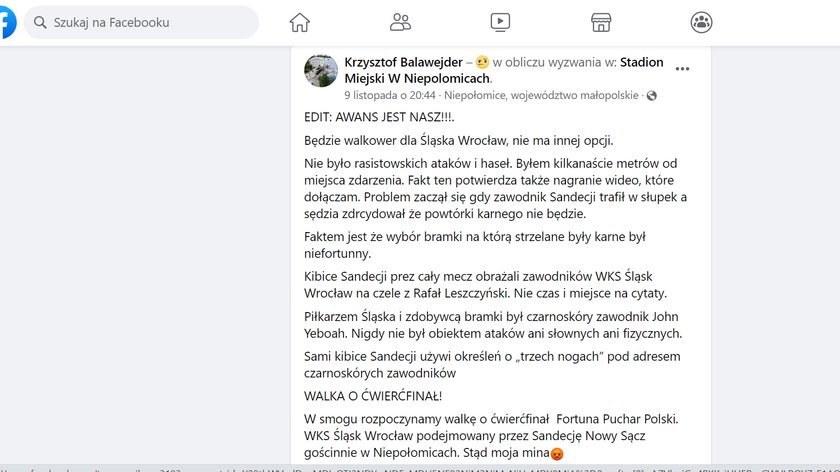Click the "9 listopada o 20:44" timestamp
The width and height of the screenshot is (840, 472).
pos(390,96)
